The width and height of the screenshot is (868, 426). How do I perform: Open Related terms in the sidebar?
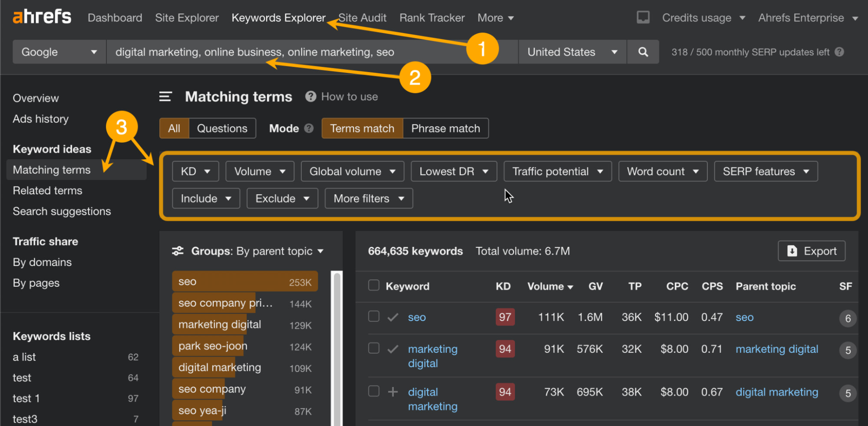point(47,190)
